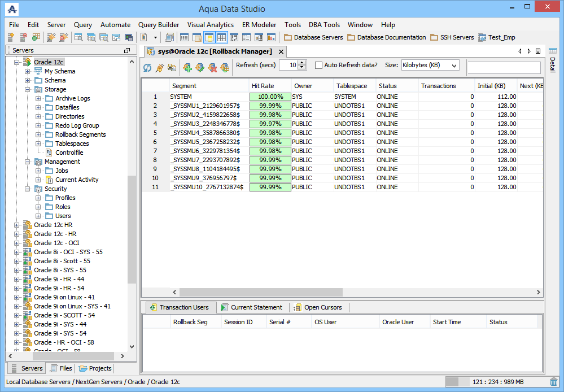Click the first query window magnifier icon
The image size is (564, 392).
click(x=78, y=37)
